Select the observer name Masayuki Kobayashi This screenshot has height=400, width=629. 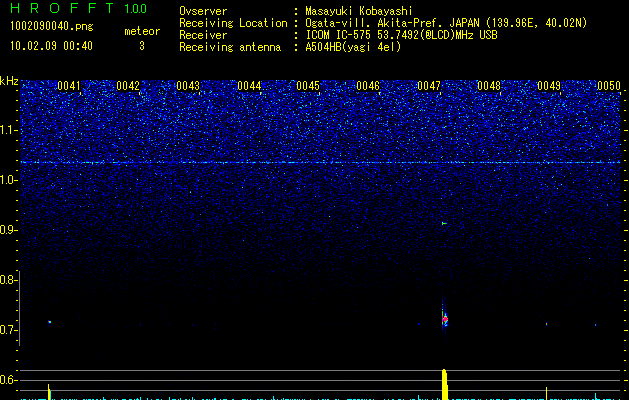click(359, 12)
